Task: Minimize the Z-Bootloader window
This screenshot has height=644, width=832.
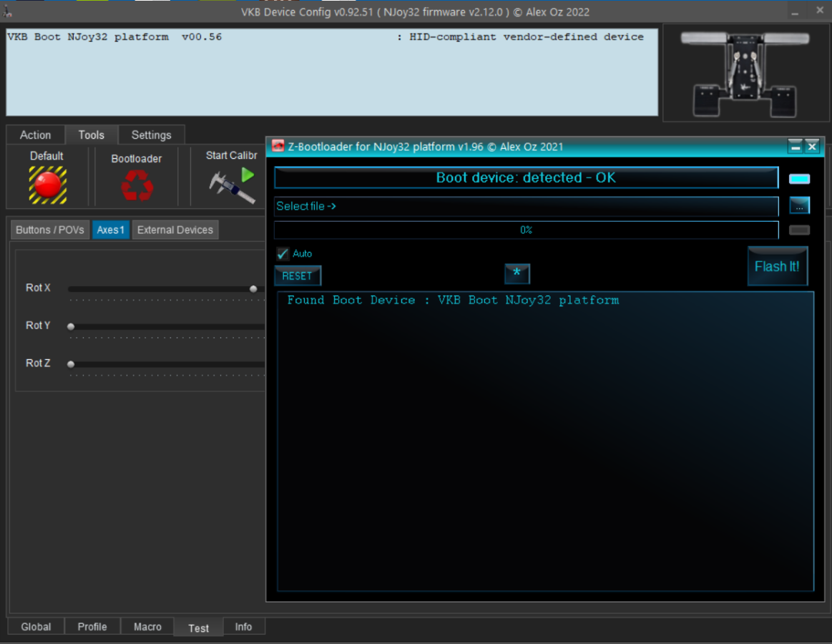Action: click(795, 147)
